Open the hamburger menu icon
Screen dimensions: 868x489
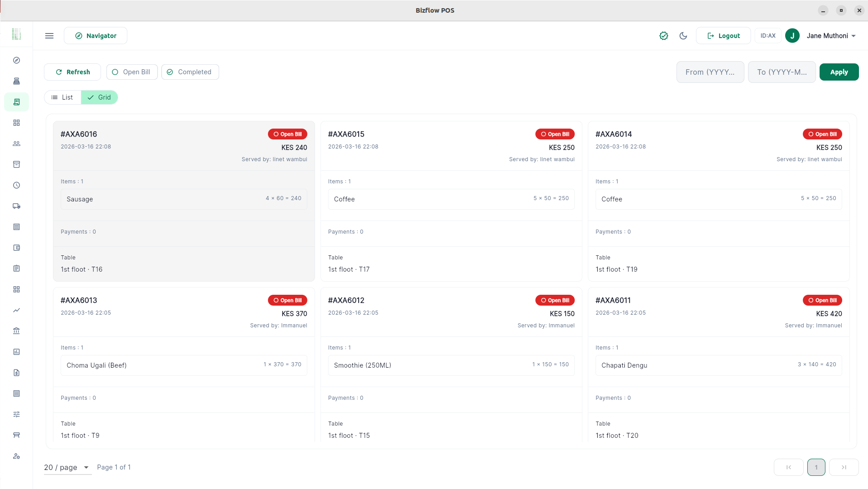click(x=49, y=36)
